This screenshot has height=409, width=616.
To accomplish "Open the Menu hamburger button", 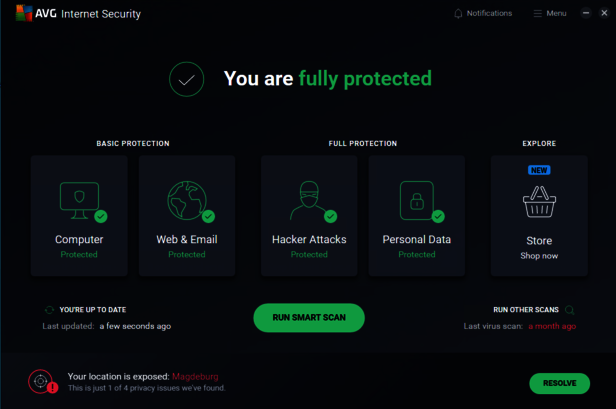I will [538, 14].
